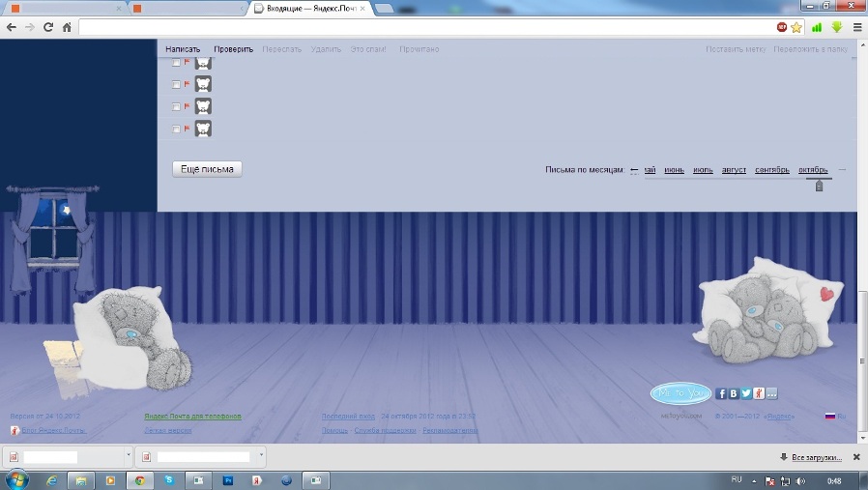Click the Ya.ru red icon next to Twitter

[759, 393]
